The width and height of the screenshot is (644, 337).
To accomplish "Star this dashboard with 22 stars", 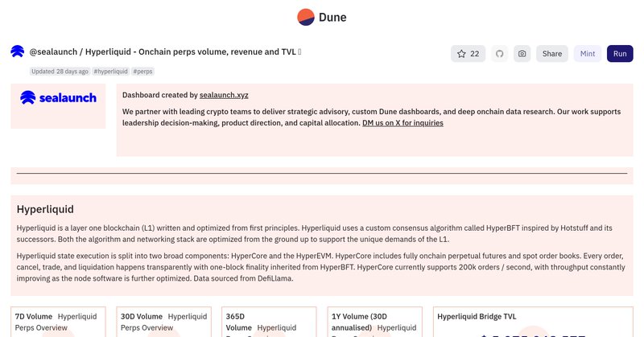I will click(x=468, y=54).
